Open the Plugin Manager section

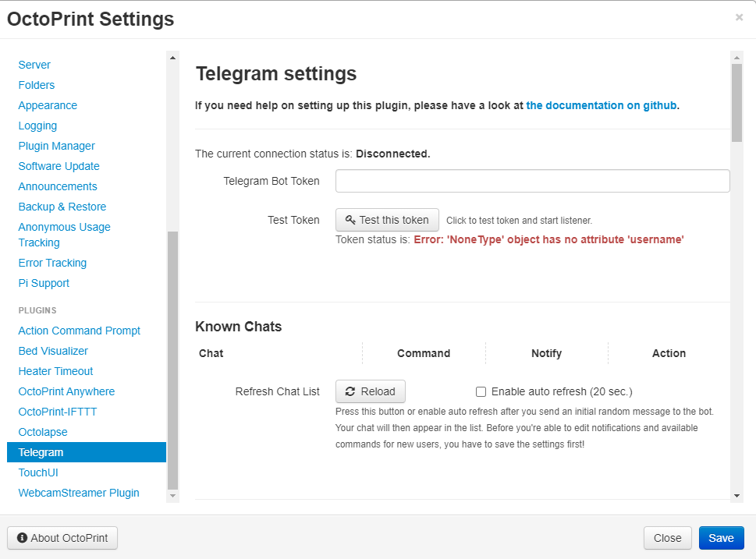(x=56, y=146)
